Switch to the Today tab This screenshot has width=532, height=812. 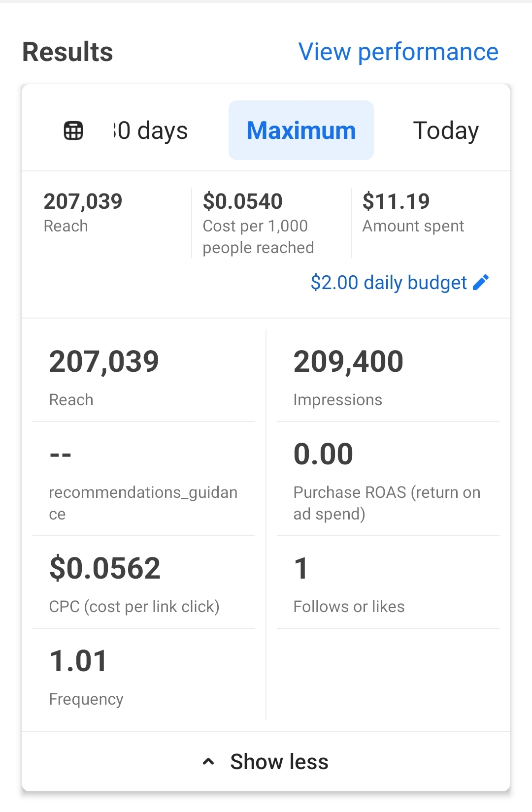click(x=445, y=131)
